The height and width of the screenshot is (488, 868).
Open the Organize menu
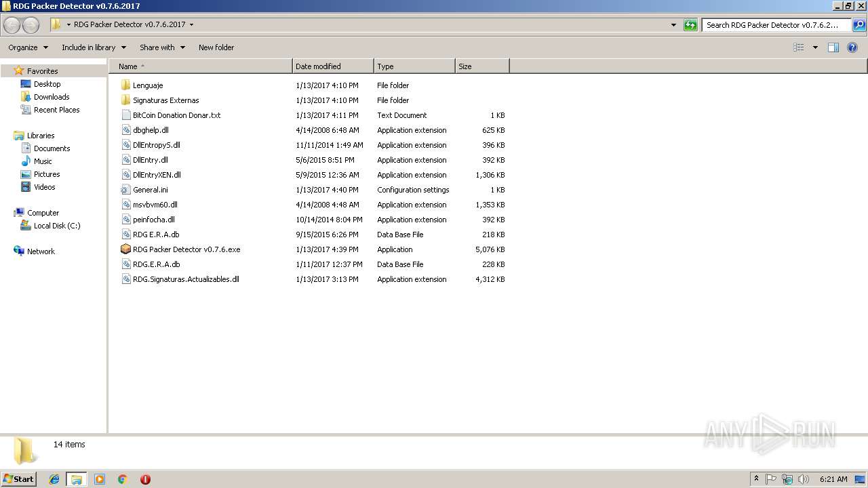point(28,47)
